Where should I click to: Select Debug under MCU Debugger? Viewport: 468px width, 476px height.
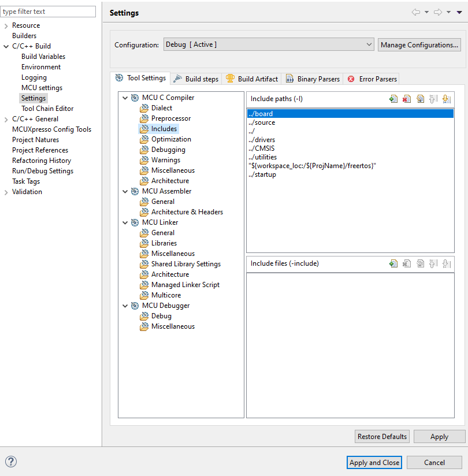coord(161,316)
